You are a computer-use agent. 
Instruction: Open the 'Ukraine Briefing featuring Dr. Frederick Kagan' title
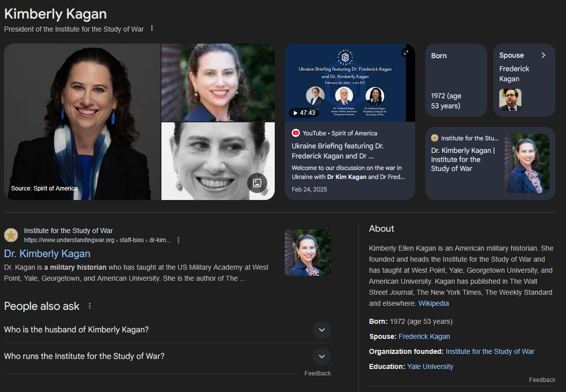pos(338,151)
